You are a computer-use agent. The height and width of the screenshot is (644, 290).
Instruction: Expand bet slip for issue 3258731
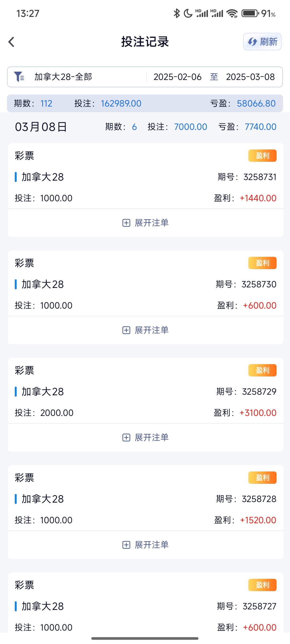(146, 223)
